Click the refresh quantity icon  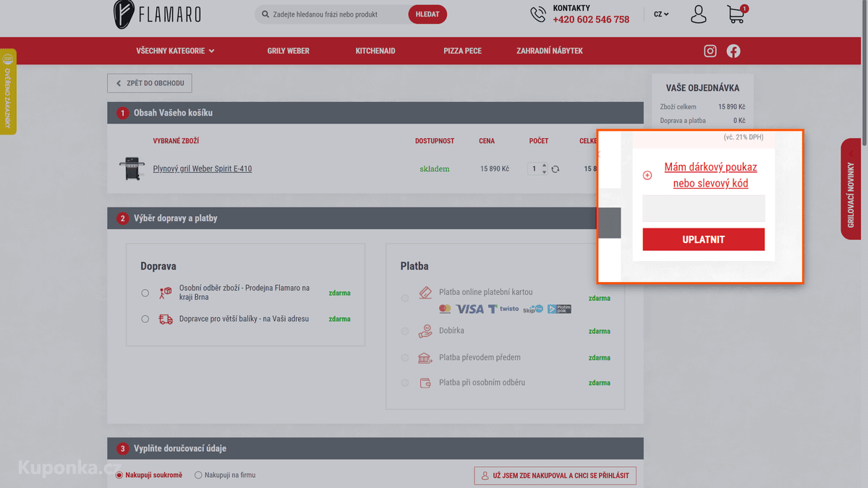click(556, 169)
